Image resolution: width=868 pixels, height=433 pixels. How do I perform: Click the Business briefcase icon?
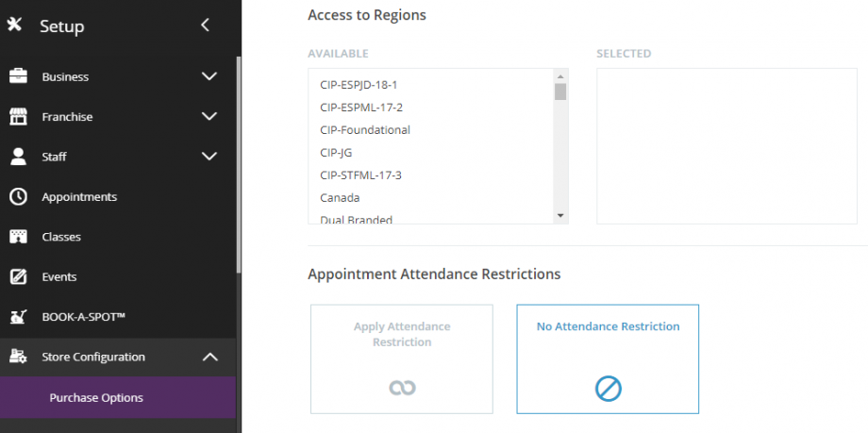pos(18,76)
